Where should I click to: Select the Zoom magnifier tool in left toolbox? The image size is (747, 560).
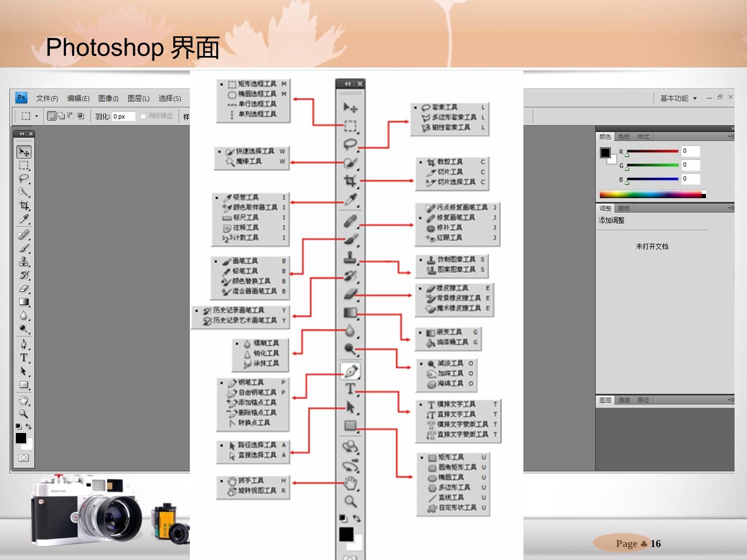(24, 414)
